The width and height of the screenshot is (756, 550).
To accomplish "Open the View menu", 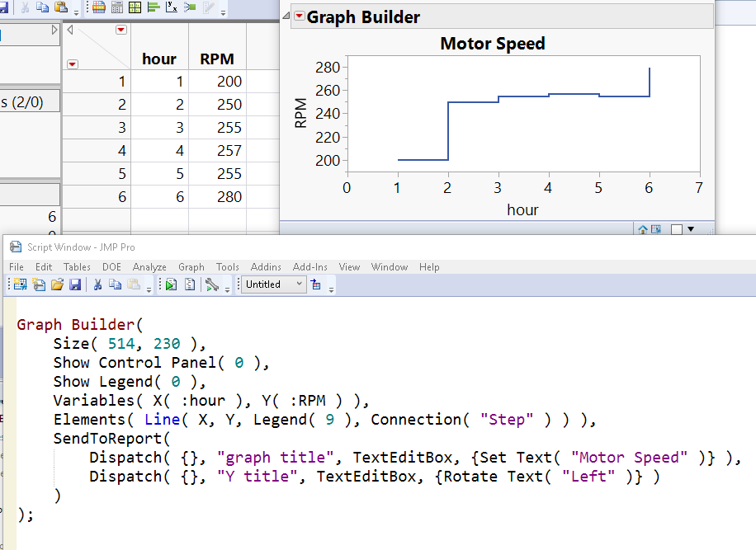I will click(x=349, y=267).
